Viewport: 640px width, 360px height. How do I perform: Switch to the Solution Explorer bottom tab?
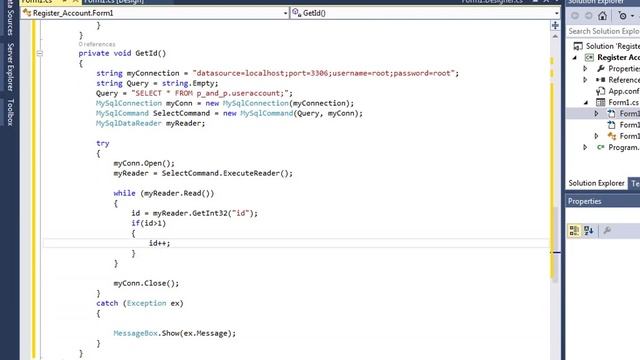point(596,183)
